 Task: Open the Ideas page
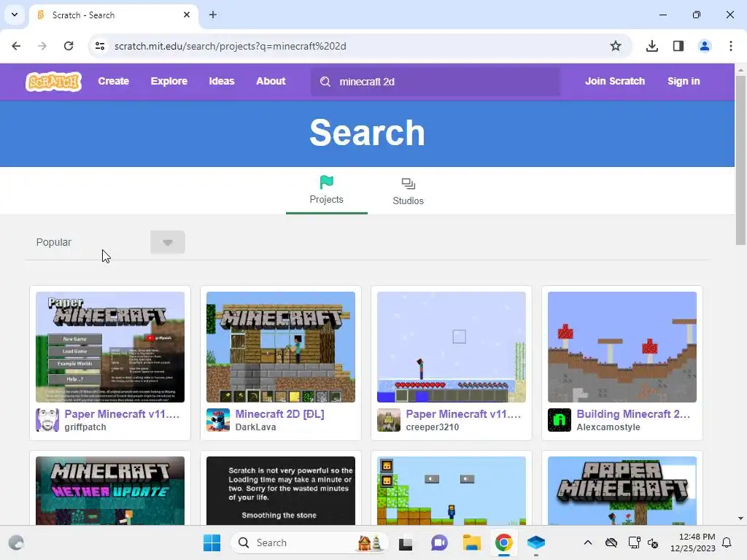[x=222, y=82]
